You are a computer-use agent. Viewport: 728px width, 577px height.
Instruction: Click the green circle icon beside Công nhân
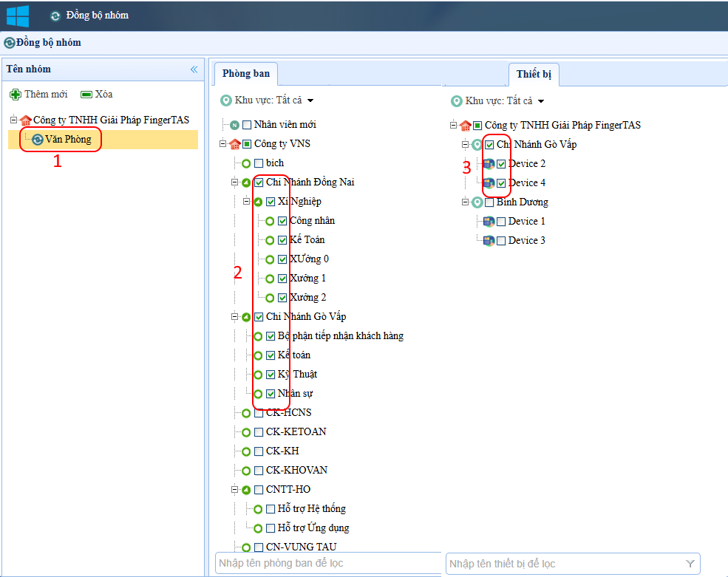point(270,222)
